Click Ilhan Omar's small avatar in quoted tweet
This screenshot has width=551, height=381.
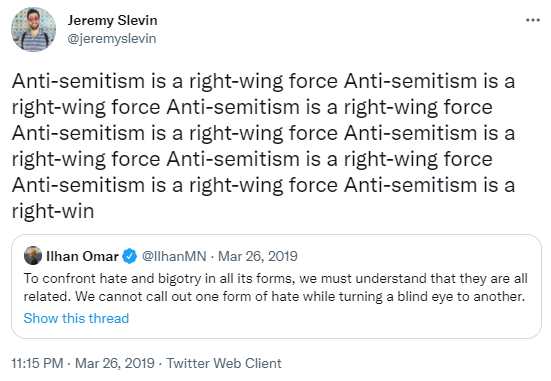pyautogui.click(x=33, y=256)
